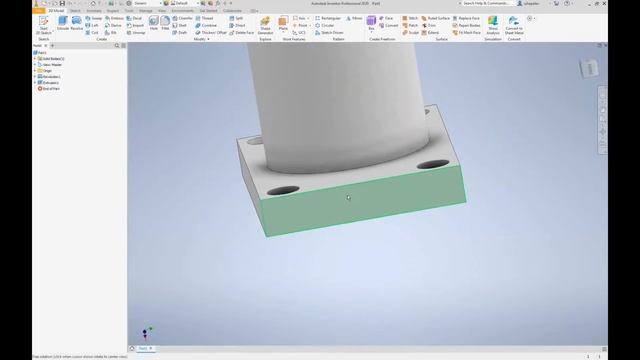
Task: Choose the Loft tool
Action: (x=92, y=25)
